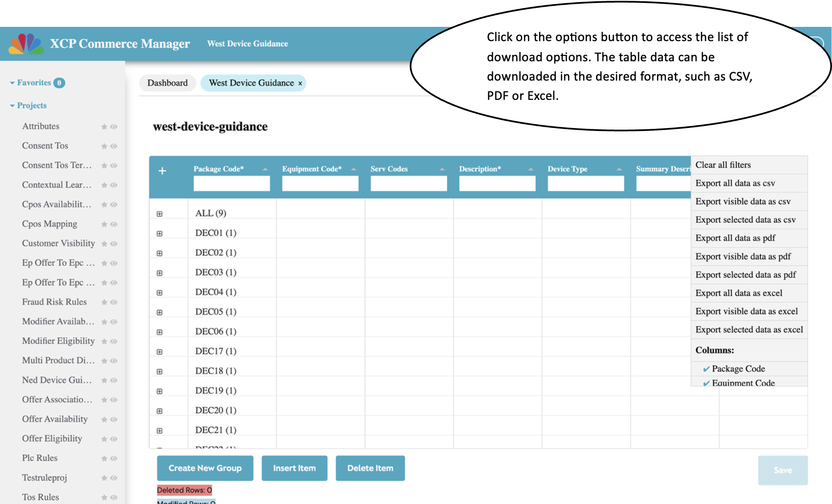Image resolution: width=832 pixels, height=504 pixels.
Task: Toggle the eye icon for Fraud Risk Rules
Action: [114, 302]
